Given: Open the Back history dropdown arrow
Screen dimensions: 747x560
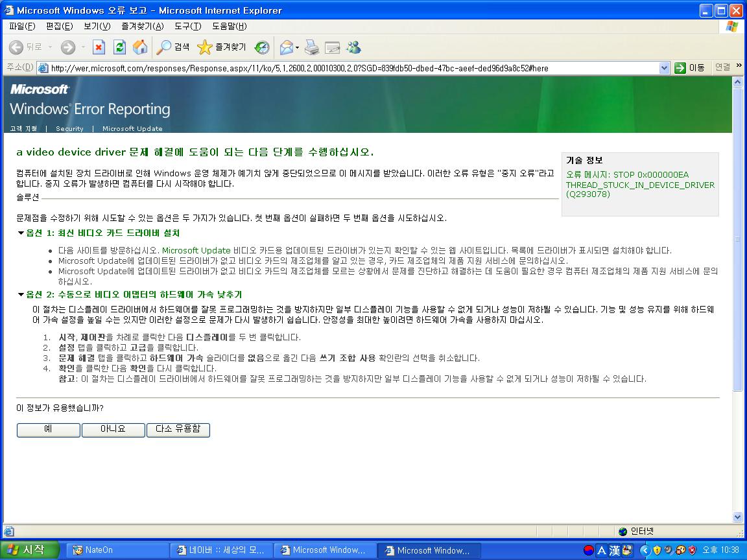Looking at the screenshot, I should 50,47.
